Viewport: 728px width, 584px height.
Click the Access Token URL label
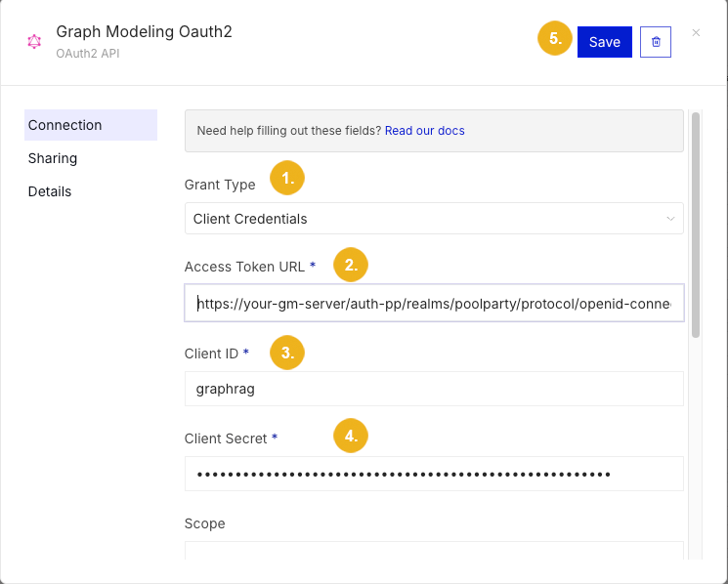click(x=244, y=267)
